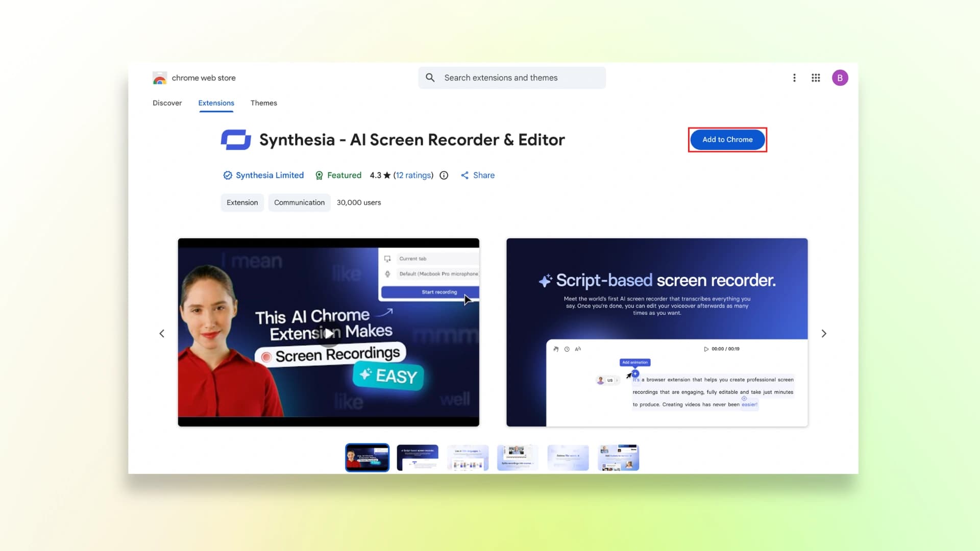
Task: Go to next screenshot with right chevron
Action: 823,333
